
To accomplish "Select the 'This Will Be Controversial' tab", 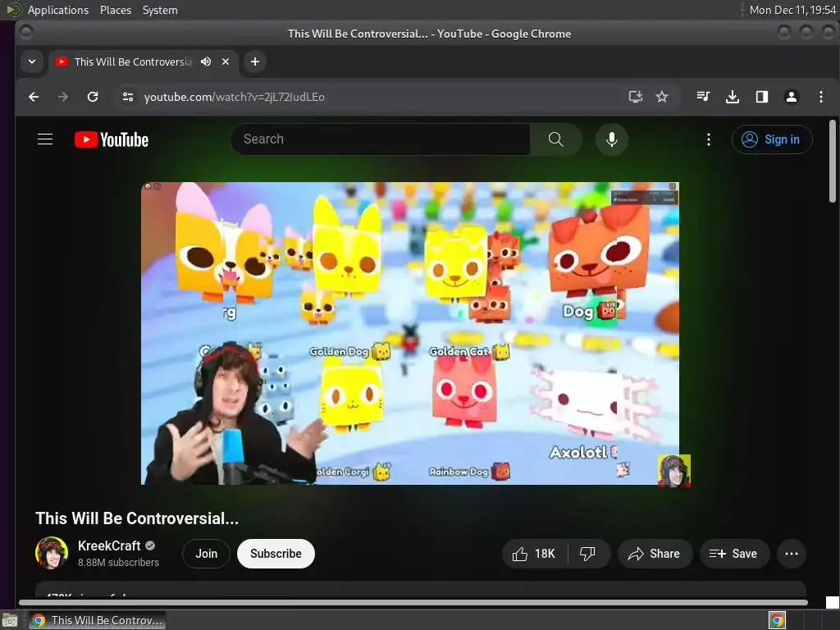I will tap(132, 62).
